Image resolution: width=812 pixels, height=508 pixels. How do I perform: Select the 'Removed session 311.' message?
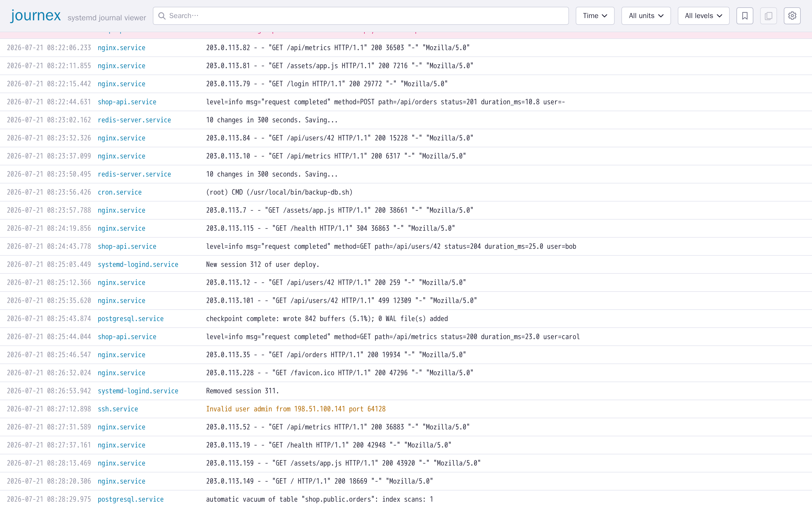pos(242,391)
